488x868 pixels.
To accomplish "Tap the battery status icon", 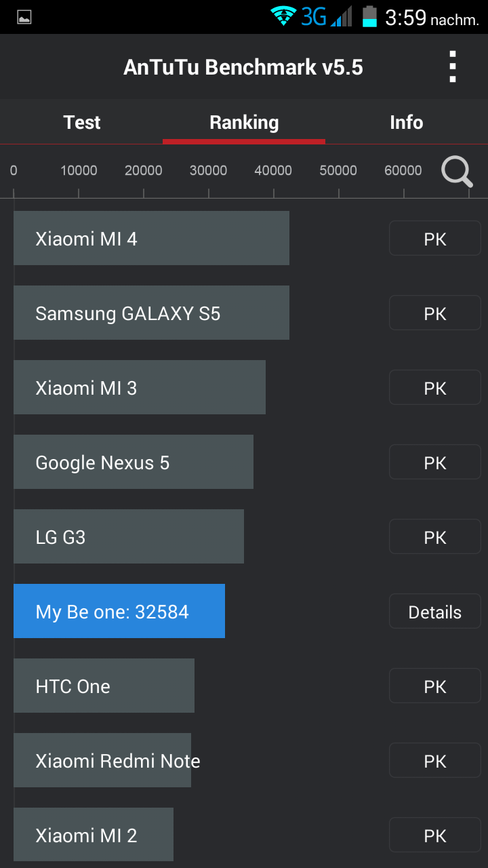I will click(x=369, y=16).
